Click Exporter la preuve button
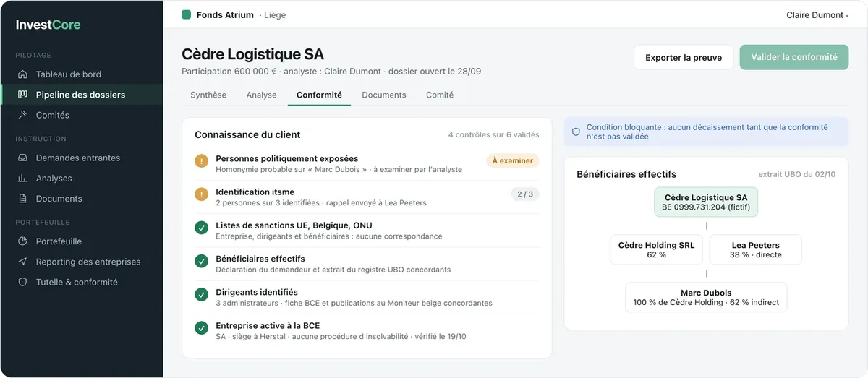Screen dimensions: 868x378 (684, 57)
